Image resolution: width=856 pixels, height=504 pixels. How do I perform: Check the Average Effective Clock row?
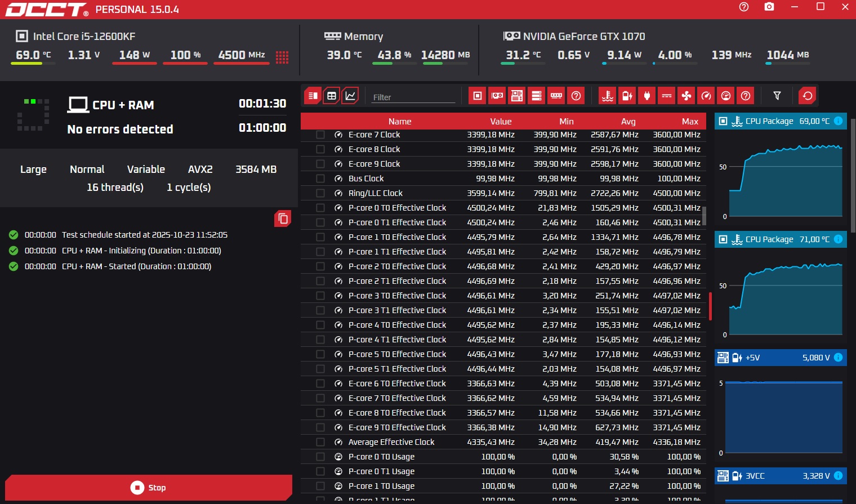(x=320, y=442)
